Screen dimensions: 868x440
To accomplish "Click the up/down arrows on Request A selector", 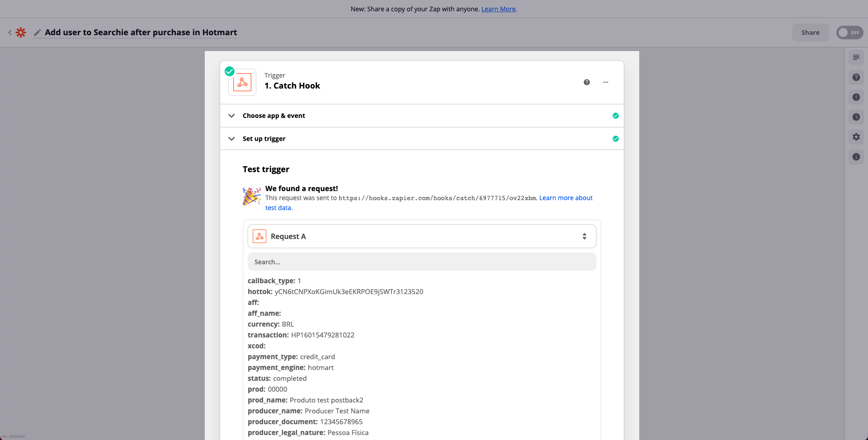I will [x=584, y=236].
